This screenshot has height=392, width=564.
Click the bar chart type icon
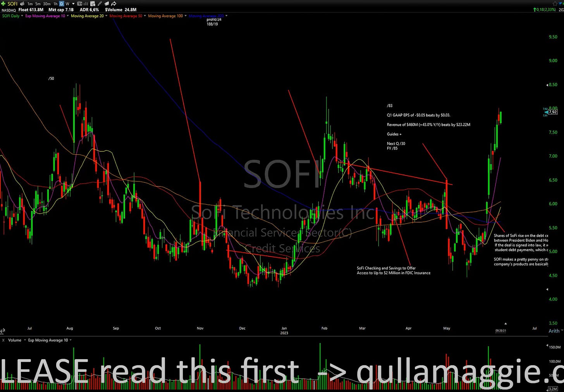[x=86, y=4]
